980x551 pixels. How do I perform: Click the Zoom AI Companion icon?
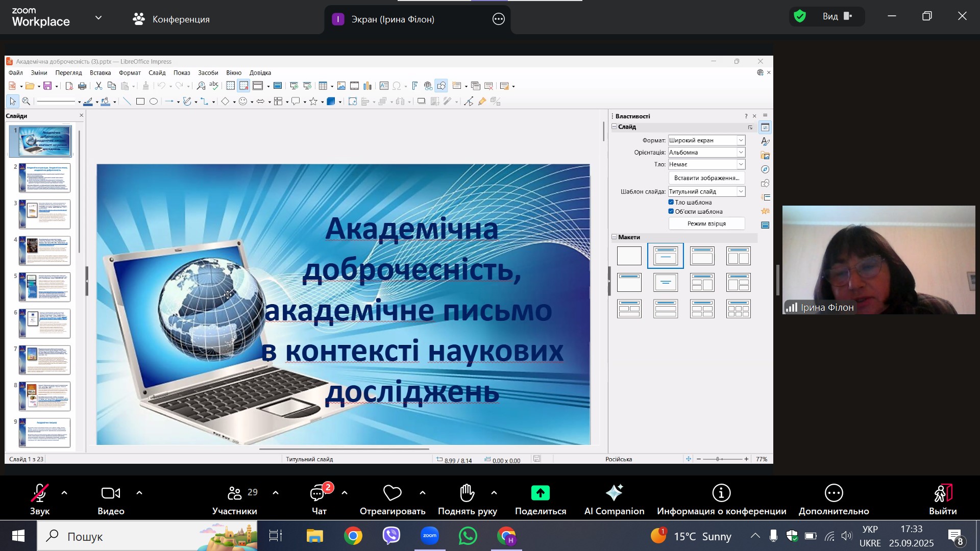[614, 493]
